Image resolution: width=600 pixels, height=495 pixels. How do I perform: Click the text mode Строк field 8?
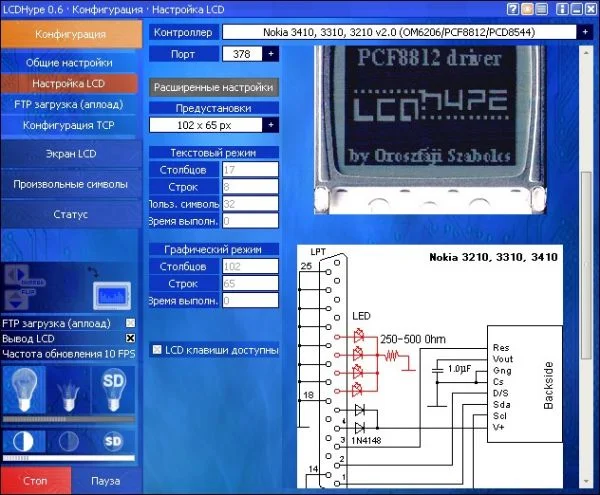(x=251, y=187)
